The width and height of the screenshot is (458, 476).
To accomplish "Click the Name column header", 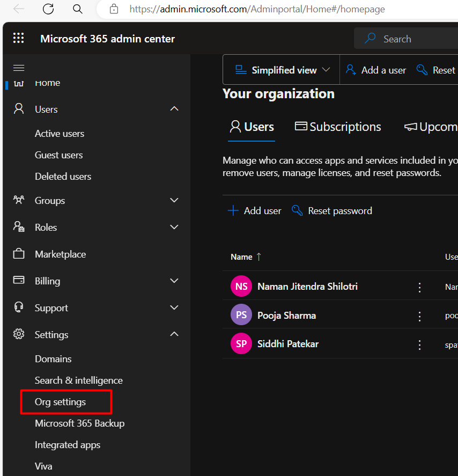I will [x=241, y=257].
